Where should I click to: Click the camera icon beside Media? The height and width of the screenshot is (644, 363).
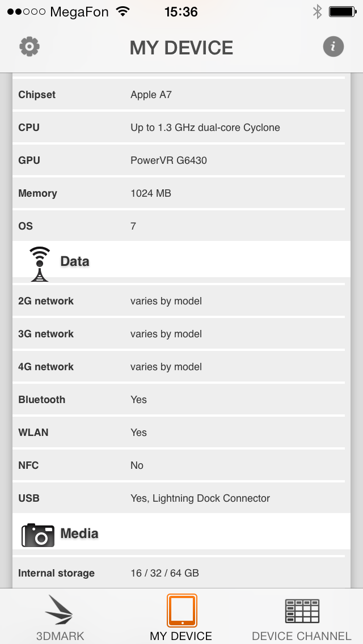click(x=38, y=535)
